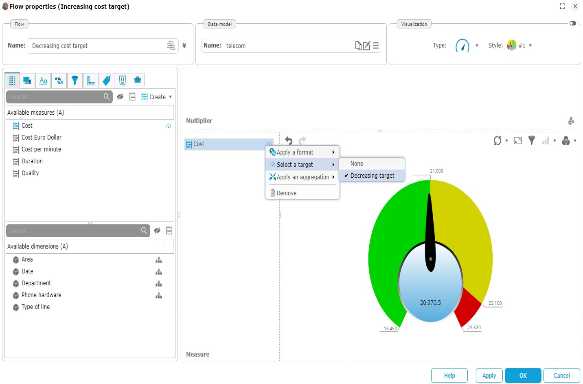Click the Help button
This screenshot has width=583, height=384.
pyautogui.click(x=449, y=375)
